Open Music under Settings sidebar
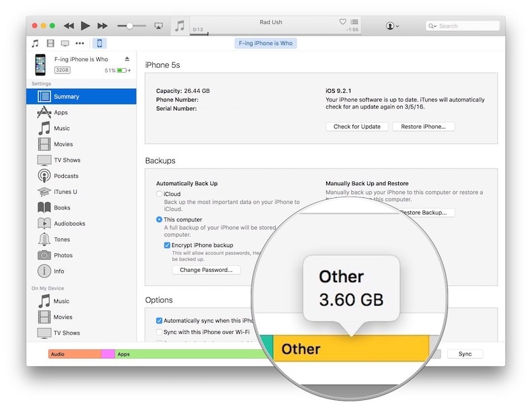 [81, 129]
